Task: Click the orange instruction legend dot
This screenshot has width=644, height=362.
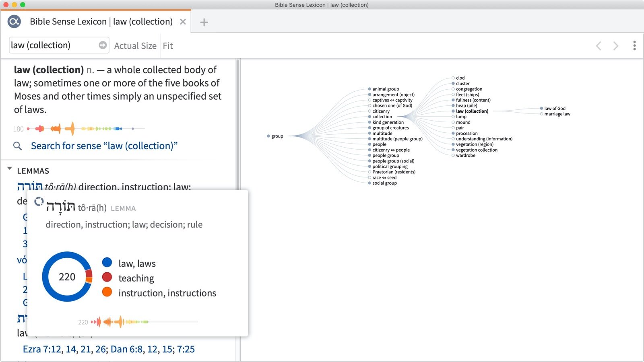Action: 107,292
